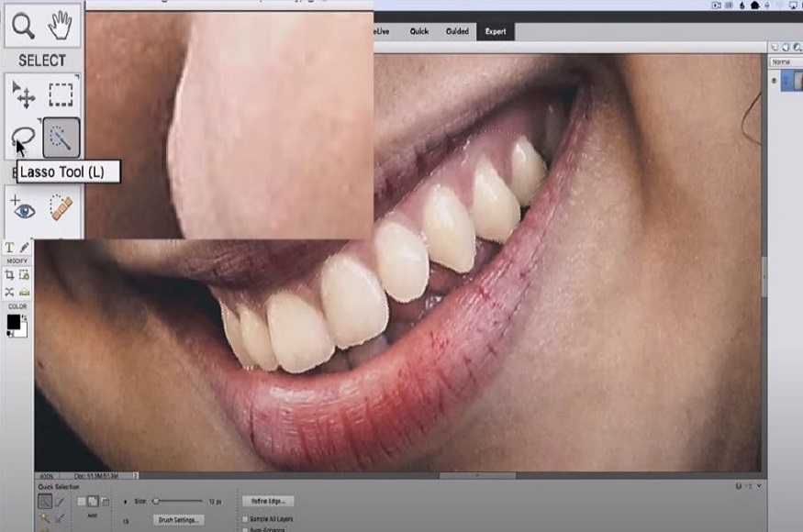Choose the Recompose tool
This screenshot has height=532, width=803.
coord(24,275)
